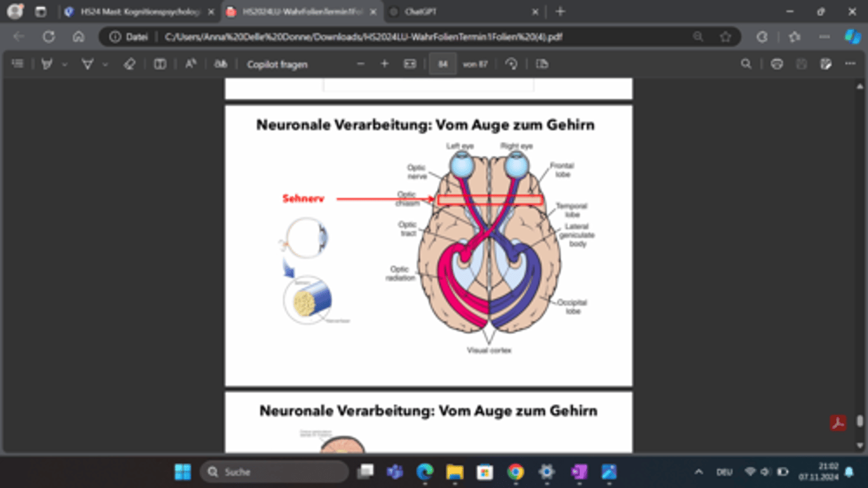Open the tab actions menu icon

(x=40, y=11)
